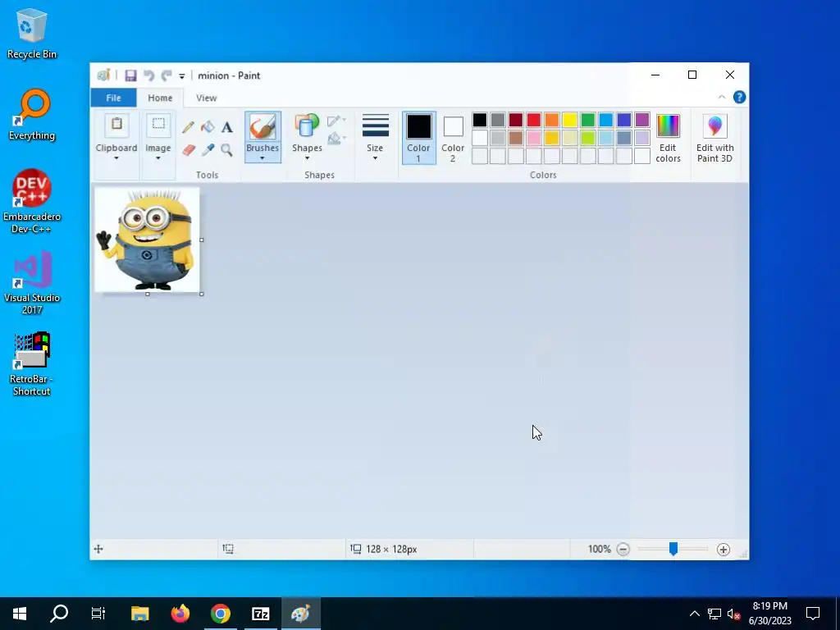840x630 pixels.
Task: Pick the dark red color swatch
Action: (516, 120)
